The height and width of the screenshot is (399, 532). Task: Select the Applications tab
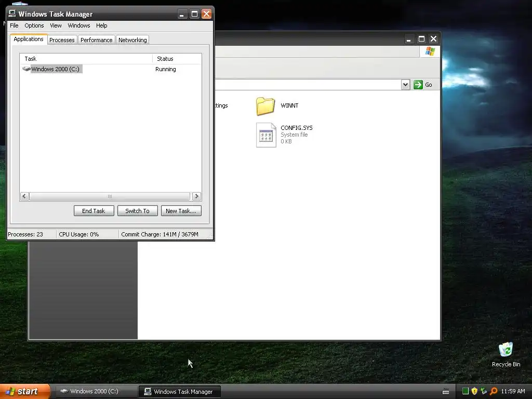tap(29, 39)
